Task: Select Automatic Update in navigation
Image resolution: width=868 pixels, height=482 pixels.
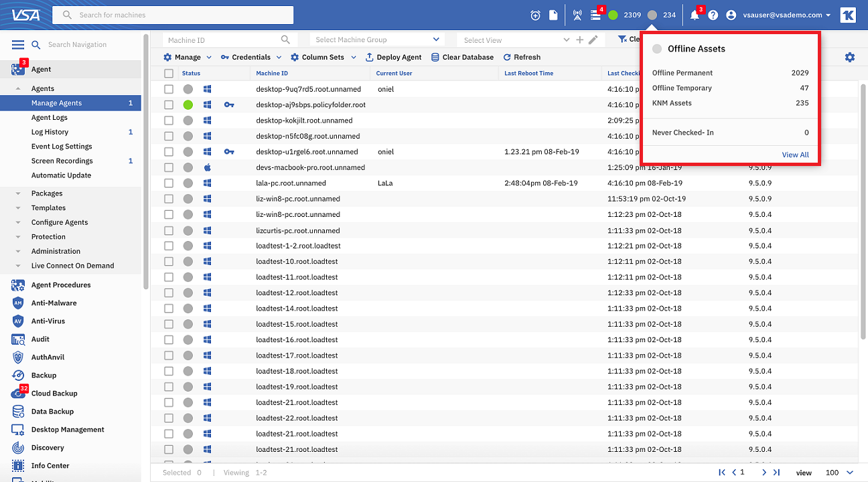Action: point(61,175)
